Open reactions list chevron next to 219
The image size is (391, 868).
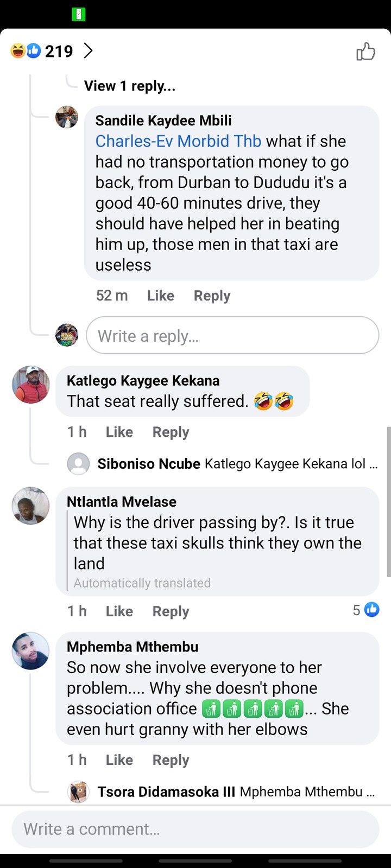[88, 51]
